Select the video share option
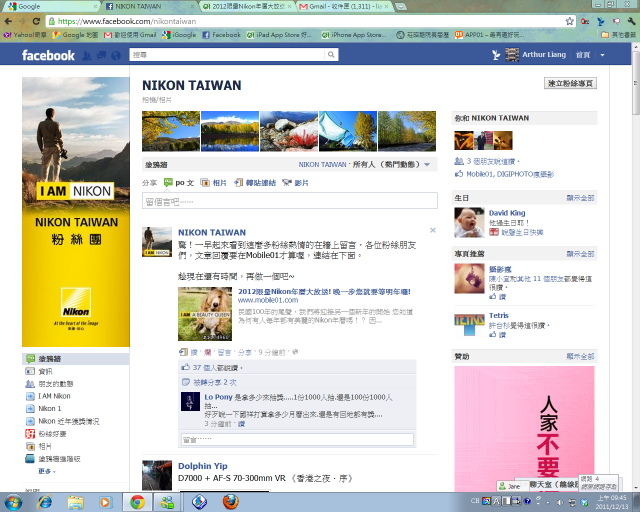The height and width of the screenshot is (512, 640). [296, 183]
